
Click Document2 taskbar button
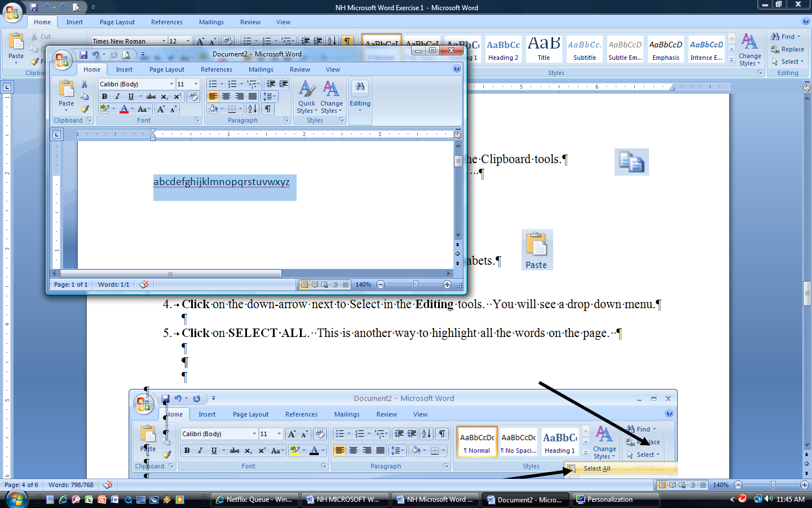(525, 500)
